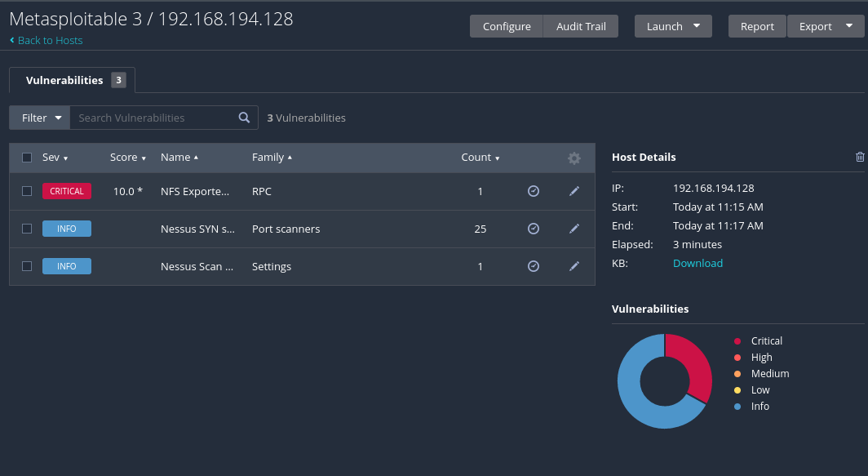Check the box for the Nessus Scan Settings row
The height and width of the screenshot is (476, 868).
pos(27,266)
